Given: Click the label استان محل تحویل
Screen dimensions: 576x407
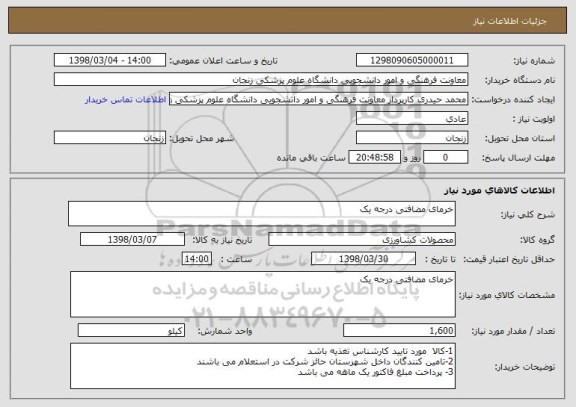Looking at the screenshot, I should pyautogui.click(x=520, y=139).
